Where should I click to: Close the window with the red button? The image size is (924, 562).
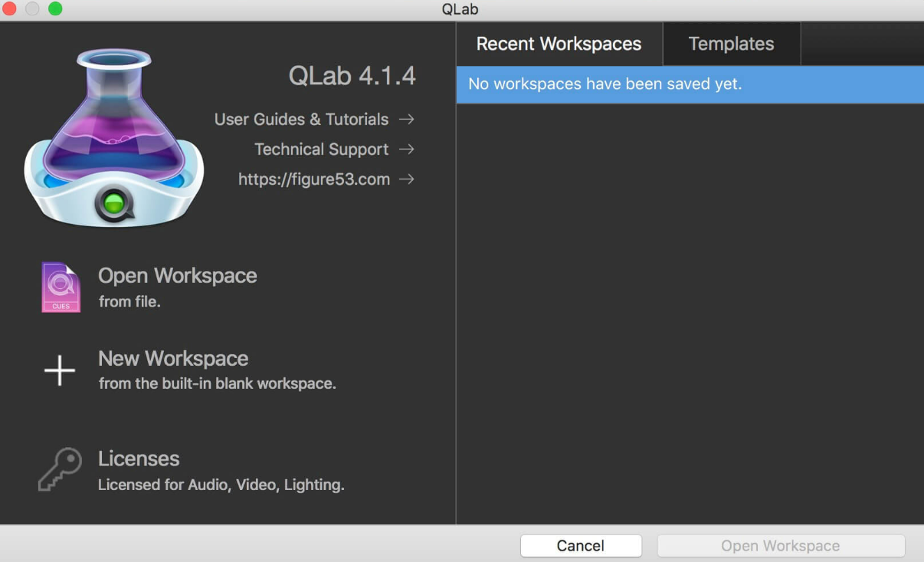click(x=10, y=9)
